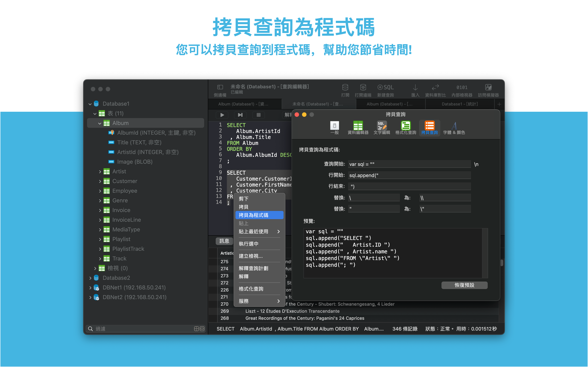Click the 查詢開始 input field
588x367 pixels.
pos(409,164)
